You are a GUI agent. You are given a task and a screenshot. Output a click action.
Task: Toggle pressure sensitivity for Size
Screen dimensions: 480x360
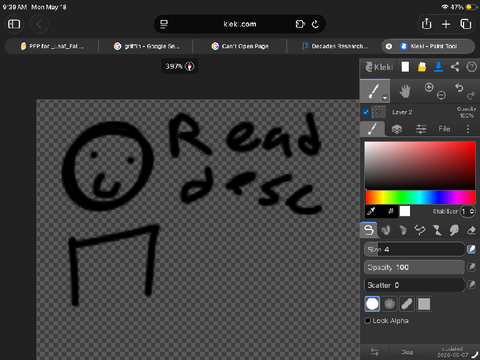471,249
